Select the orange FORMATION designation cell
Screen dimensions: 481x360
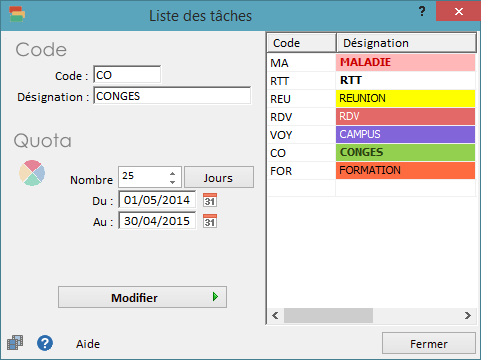(x=405, y=170)
